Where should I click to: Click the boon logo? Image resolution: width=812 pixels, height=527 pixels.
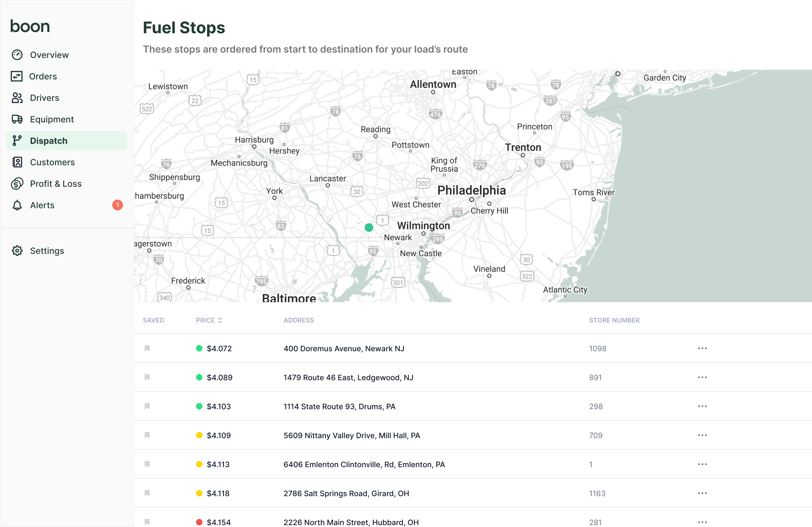(x=30, y=27)
